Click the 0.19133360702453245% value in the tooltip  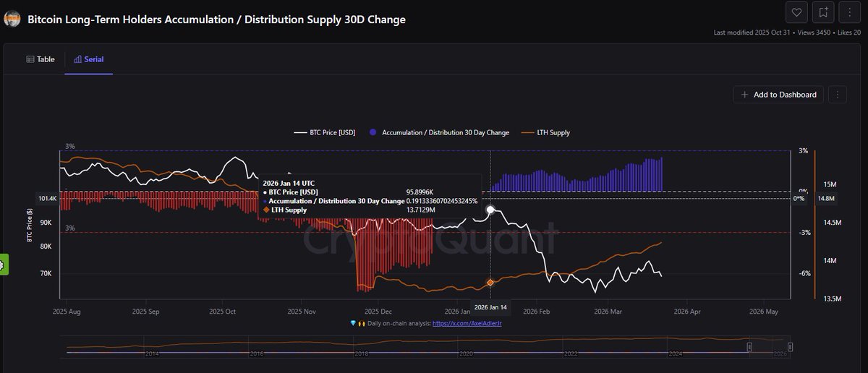point(442,201)
